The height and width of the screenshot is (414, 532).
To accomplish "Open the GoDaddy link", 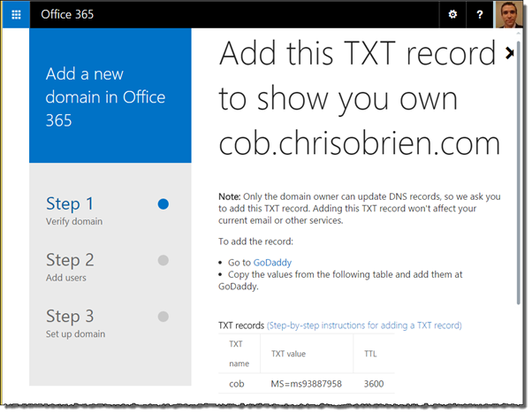I will pos(272,263).
